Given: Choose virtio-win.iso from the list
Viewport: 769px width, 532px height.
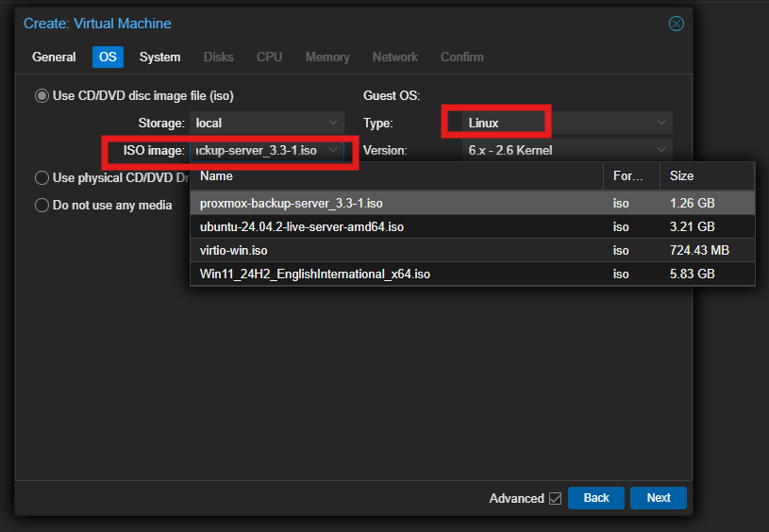Looking at the screenshot, I should point(473,250).
